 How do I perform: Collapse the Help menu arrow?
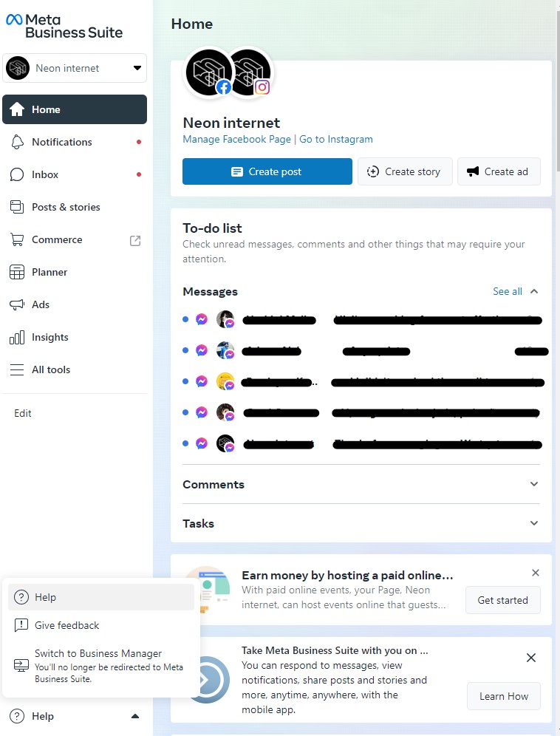point(135,716)
